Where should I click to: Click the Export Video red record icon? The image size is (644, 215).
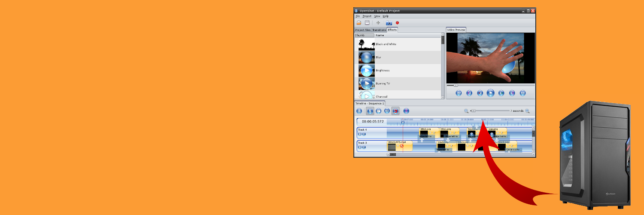click(398, 23)
